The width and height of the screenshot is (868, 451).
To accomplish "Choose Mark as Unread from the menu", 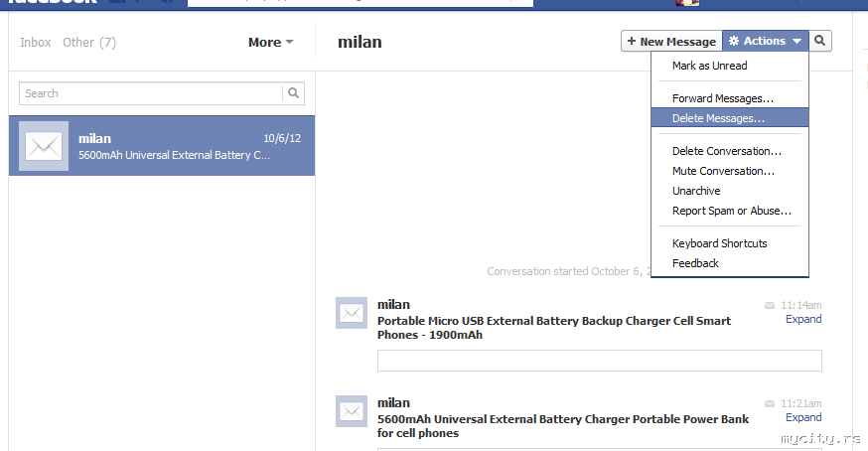I will click(x=709, y=66).
